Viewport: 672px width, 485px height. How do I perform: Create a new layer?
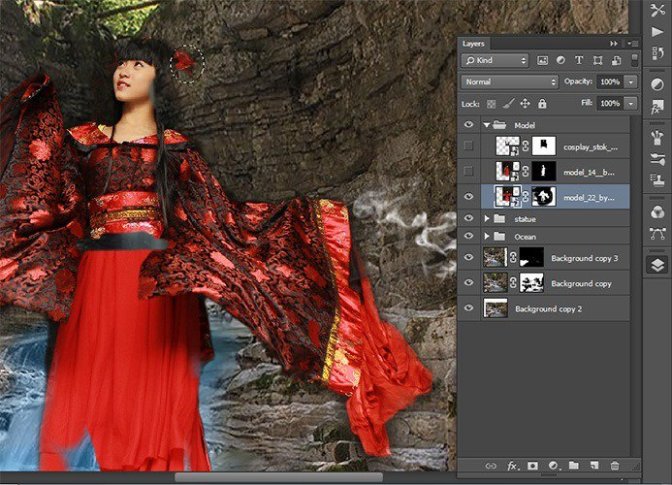coord(594,466)
